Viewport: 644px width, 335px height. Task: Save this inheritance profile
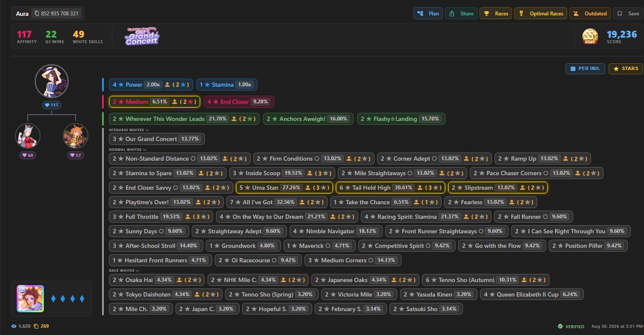click(x=628, y=13)
